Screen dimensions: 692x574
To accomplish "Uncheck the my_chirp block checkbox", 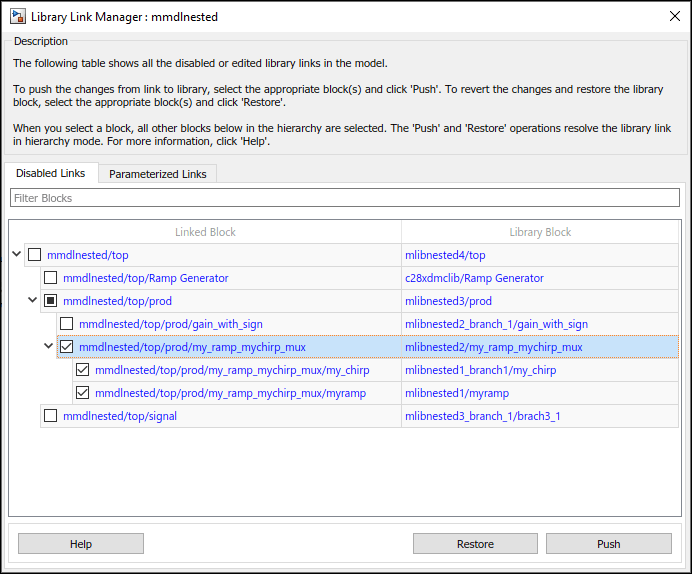I will (x=82, y=370).
